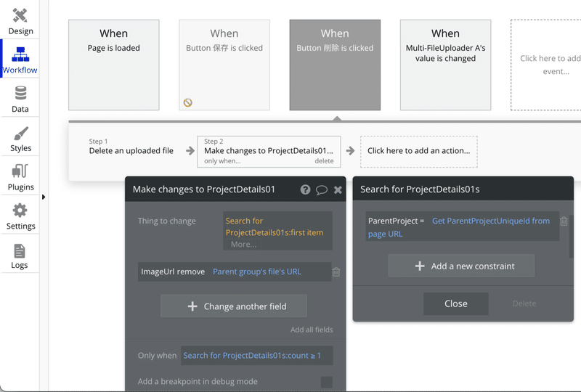Click More... in Thing to change
Image resolution: width=581 pixels, height=392 pixels.
(243, 244)
